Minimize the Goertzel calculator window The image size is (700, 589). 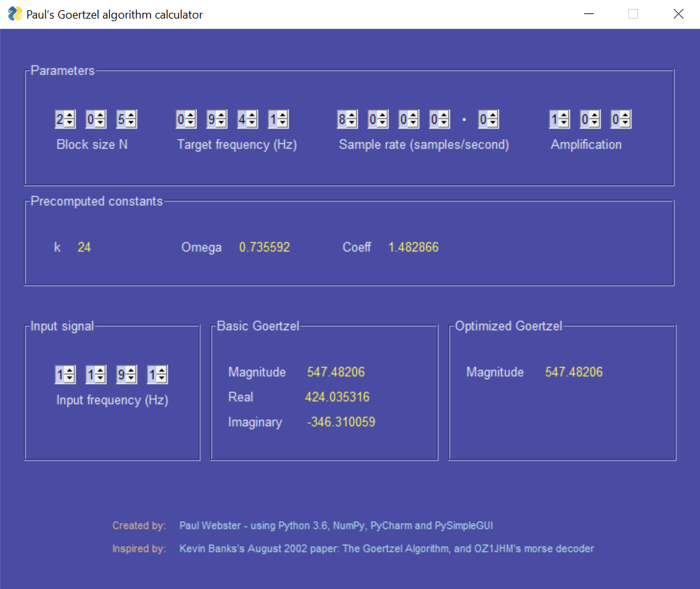click(589, 14)
